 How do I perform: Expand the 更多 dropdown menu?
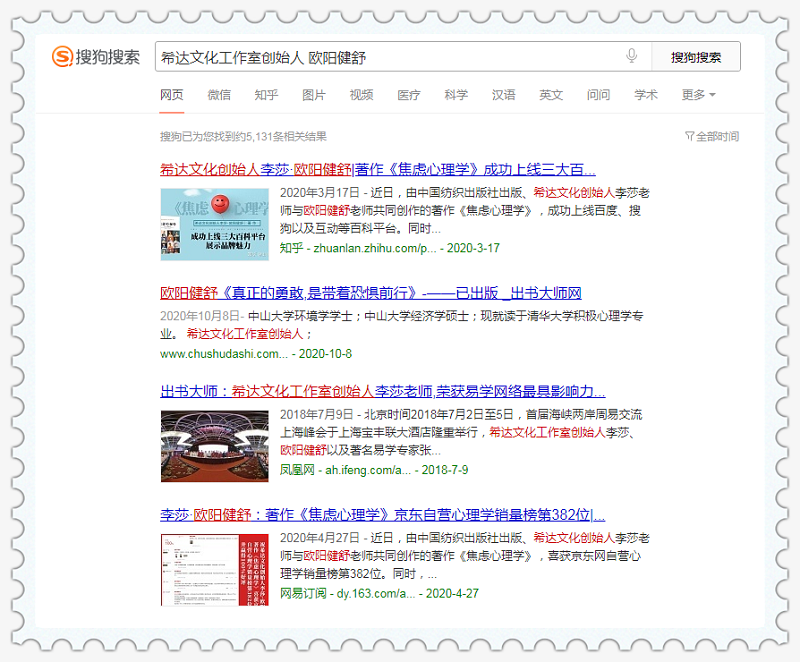(698, 95)
